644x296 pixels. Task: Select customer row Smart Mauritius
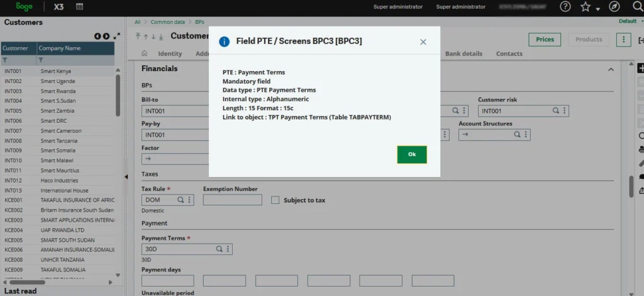pyautogui.click(x=57, y=170)
